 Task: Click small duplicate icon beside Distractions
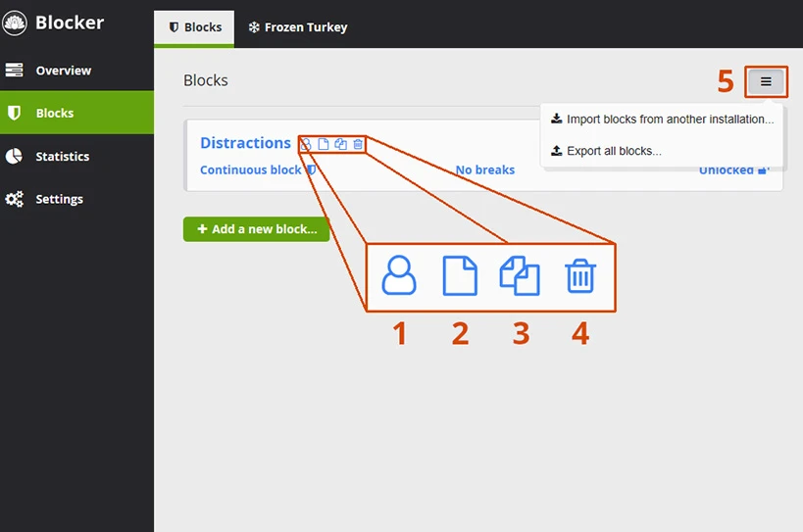[340, 145]
